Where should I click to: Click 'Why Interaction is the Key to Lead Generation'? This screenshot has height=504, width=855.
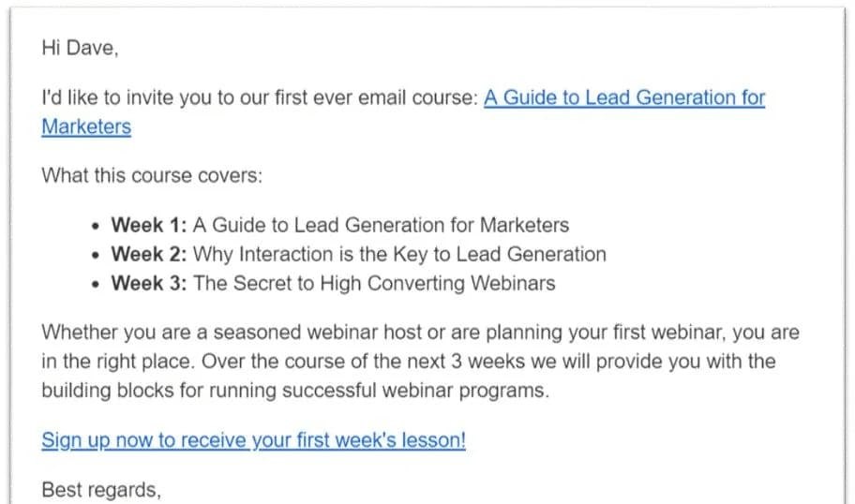click(x=399, y=254)
